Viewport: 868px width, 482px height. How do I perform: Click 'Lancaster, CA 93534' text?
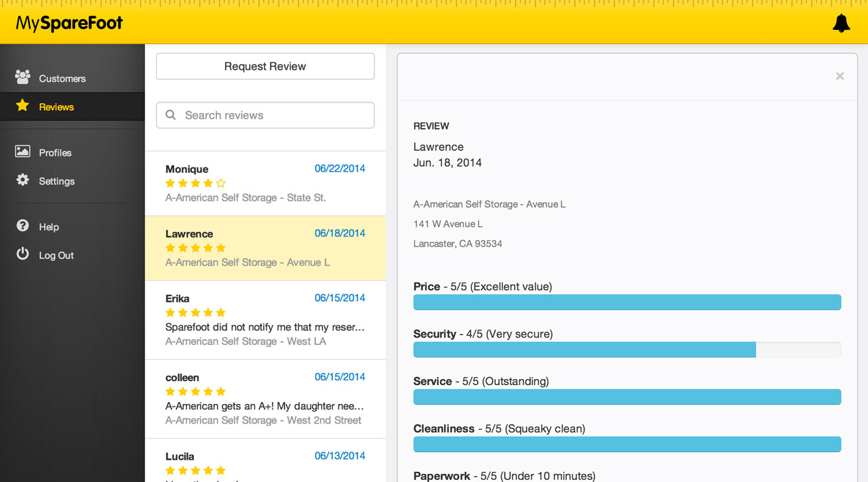[x=458, y=243]
